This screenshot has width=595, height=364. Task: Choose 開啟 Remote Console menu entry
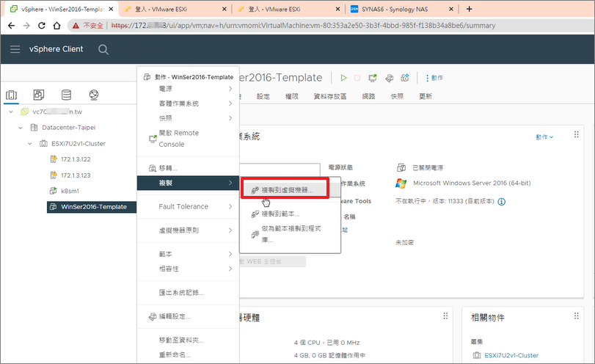tap(189, 139)
